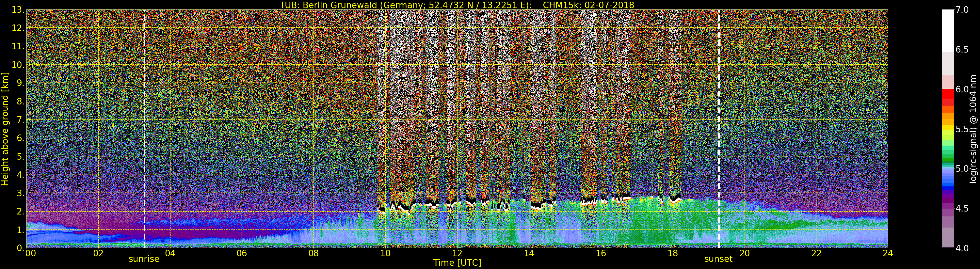Click the time tick label '12'
The height and width of the screenshot is (269, 980).
457,253
